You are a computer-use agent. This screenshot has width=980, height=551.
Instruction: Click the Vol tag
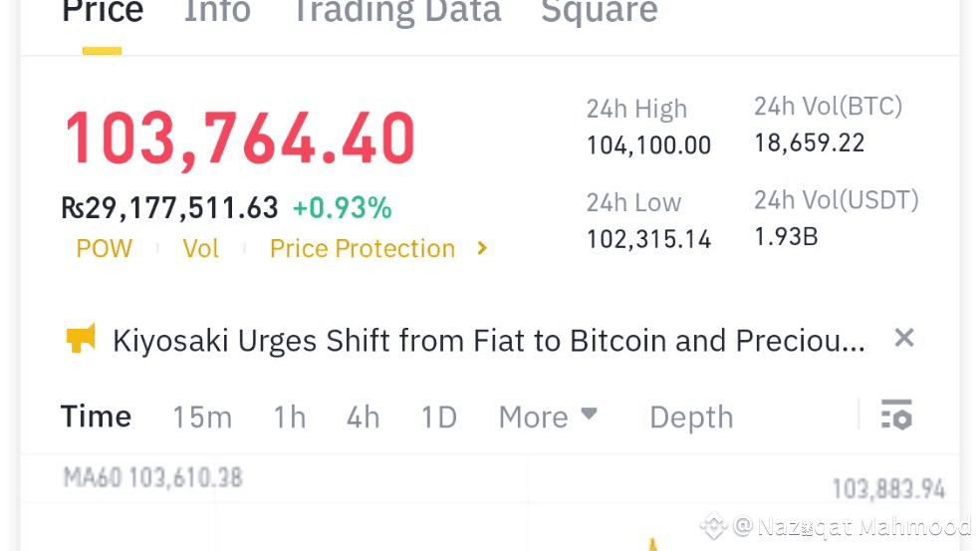tap(200, 248)
